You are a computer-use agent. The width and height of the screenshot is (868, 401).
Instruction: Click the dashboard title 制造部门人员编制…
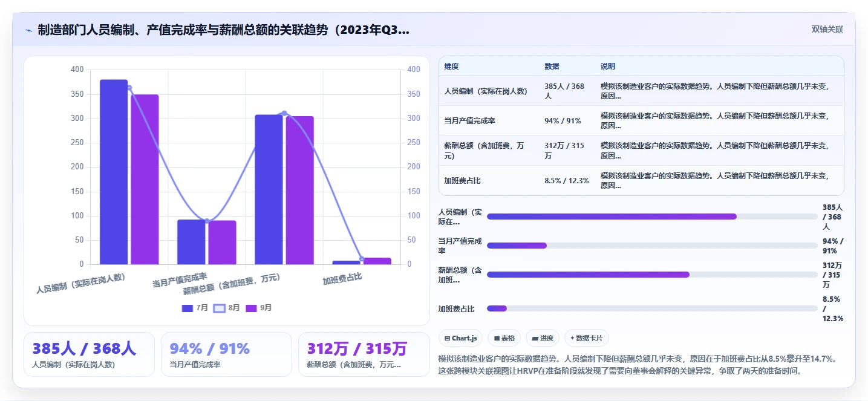[223, 30]
